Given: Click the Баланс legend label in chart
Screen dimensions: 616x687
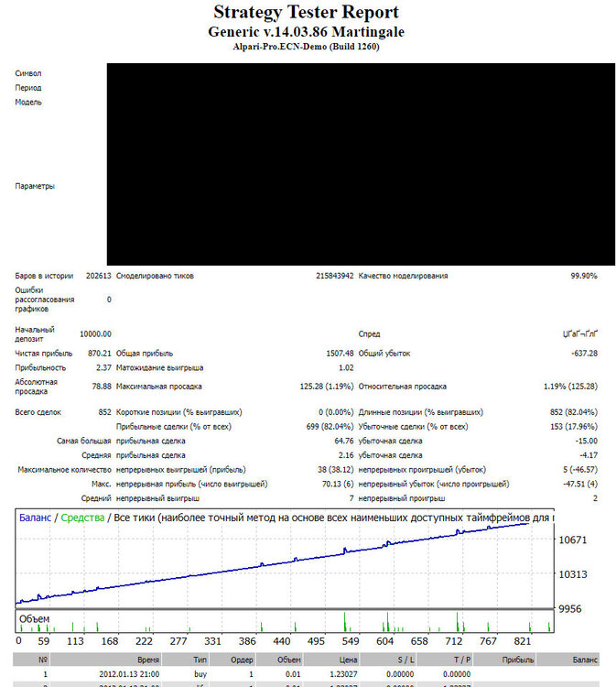Looking at the screenshot, I should tap(35, 518).
